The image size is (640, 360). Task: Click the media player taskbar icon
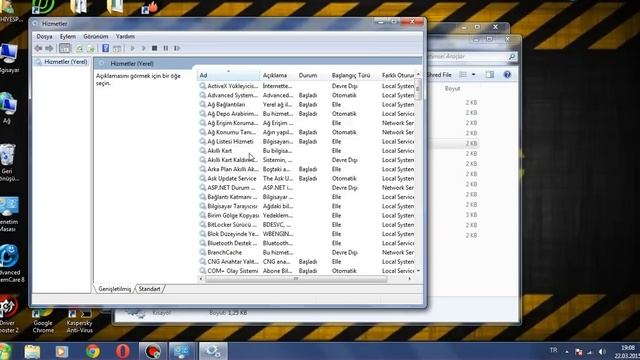pos(62,351)
